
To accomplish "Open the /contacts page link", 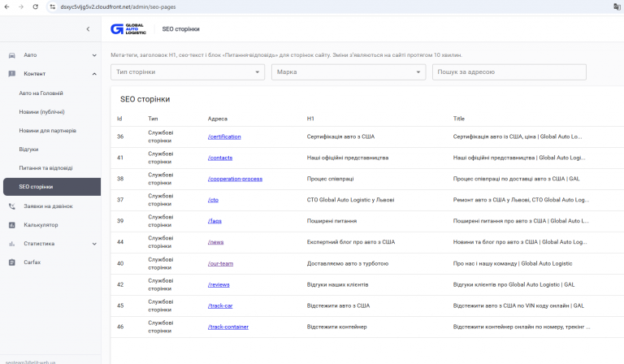I will click(x=220, y=158).
